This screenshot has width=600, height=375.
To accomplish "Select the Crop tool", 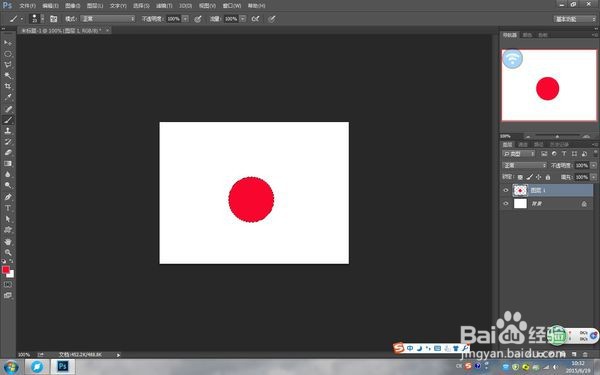I will click(x=8, y=86).
